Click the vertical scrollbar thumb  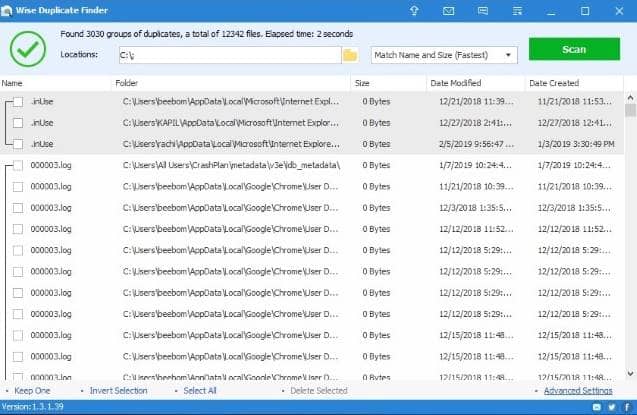click(630, 110)
